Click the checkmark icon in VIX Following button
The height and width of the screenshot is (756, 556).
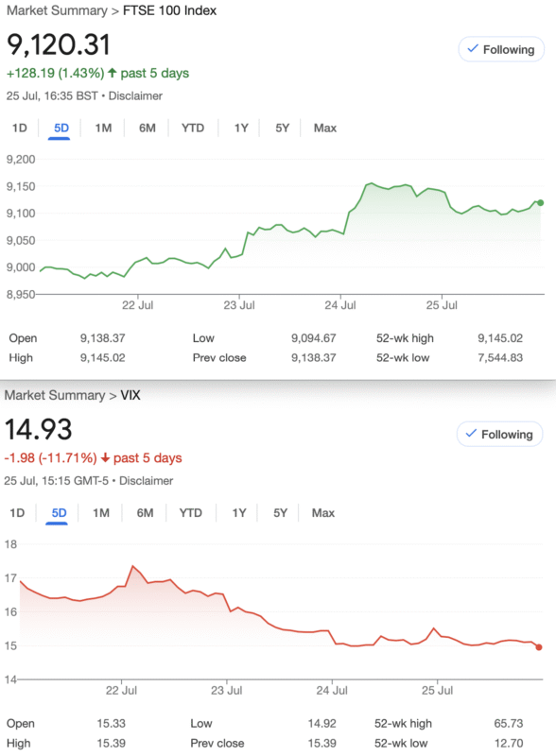pyautogui.click(x=471, y=434)
